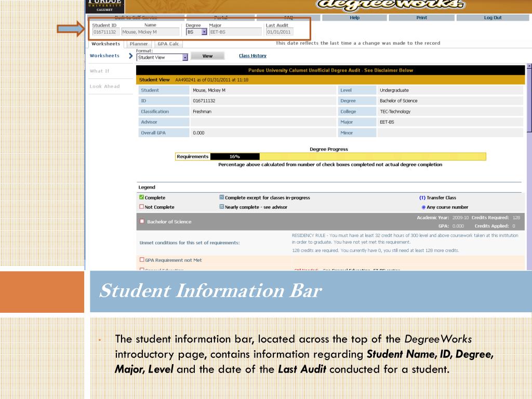Screen dimensions: 532x399
Task: Click the View button
Action: pos(207,56)
